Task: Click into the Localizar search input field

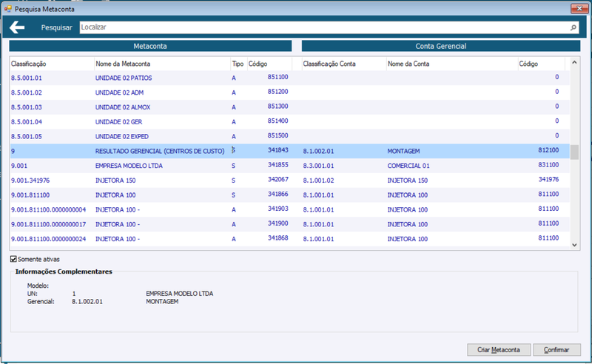Action: point(325,27)
